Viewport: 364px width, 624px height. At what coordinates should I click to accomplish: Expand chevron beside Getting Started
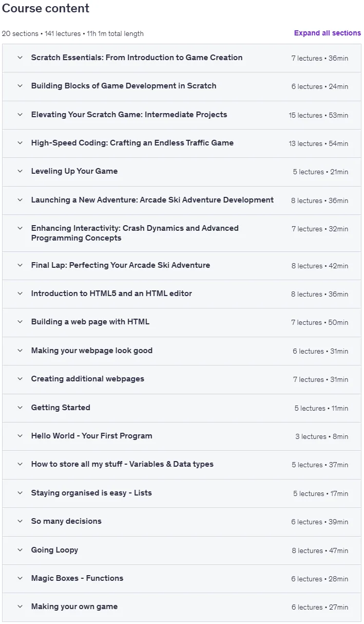click(20, 408)
